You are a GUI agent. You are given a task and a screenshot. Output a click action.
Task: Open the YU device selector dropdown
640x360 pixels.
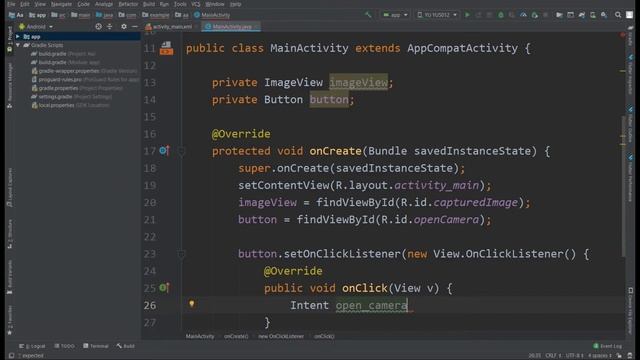[x=437, y=15]
